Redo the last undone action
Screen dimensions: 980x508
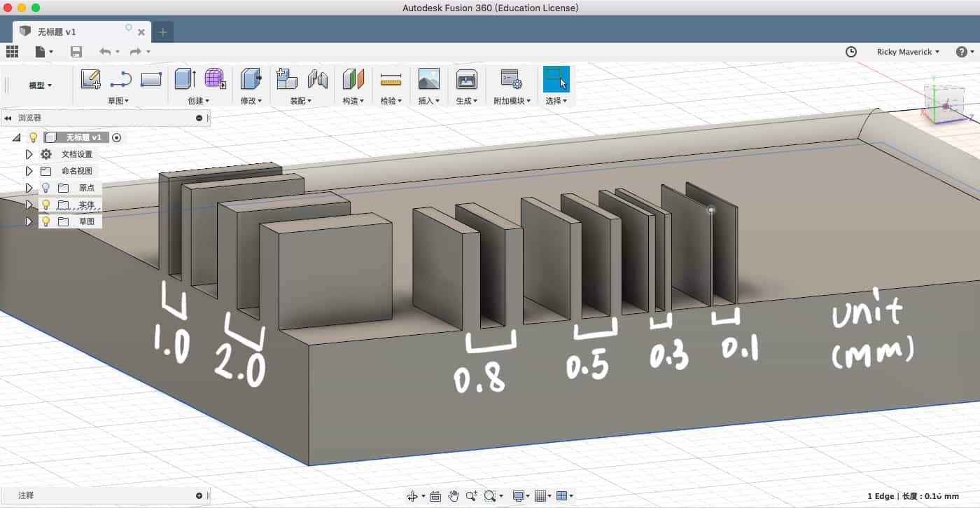[x=136, y=52]
